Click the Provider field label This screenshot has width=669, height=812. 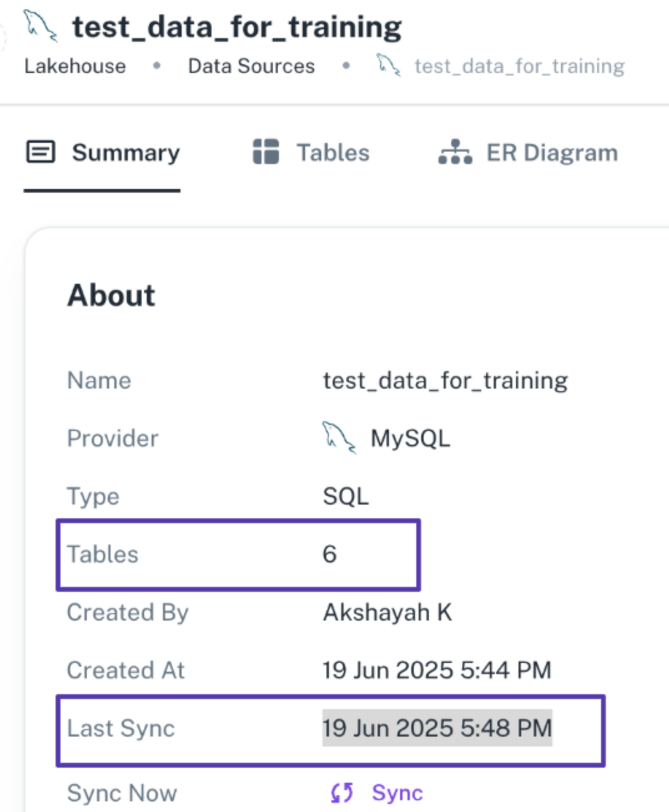113,438
